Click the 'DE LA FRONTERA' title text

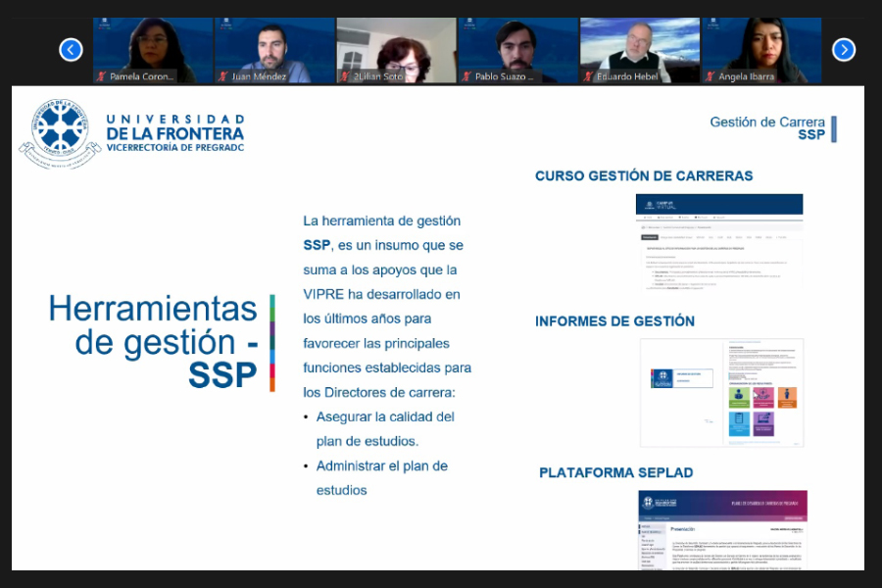click(175, 134)
